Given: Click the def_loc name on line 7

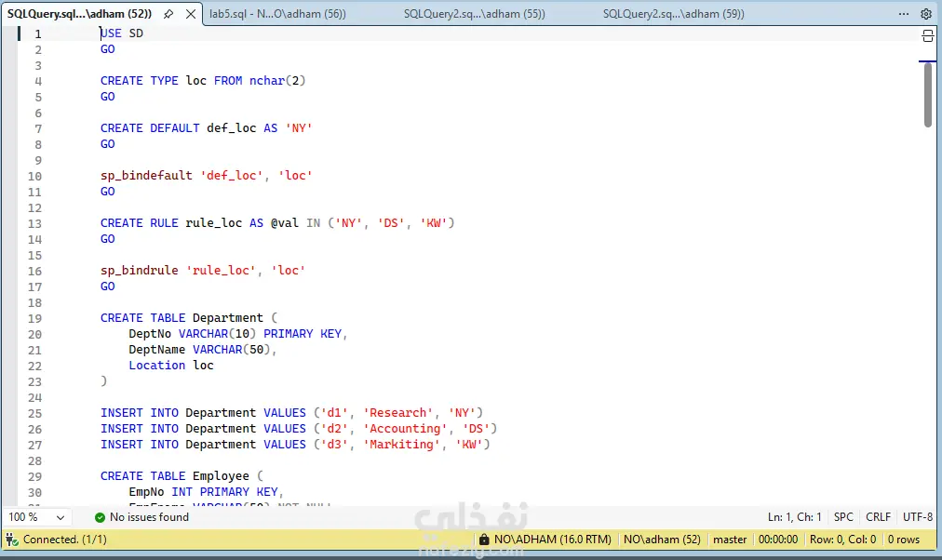Looking at the screenshot, I should pos(231,128).
